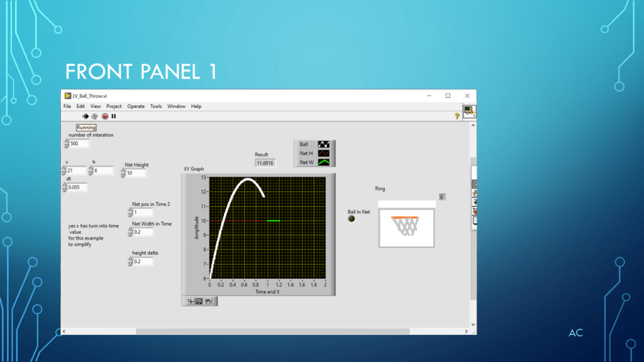Click the height delta stepper arrows
Screen dimensions: 644x362
point(130,261)
